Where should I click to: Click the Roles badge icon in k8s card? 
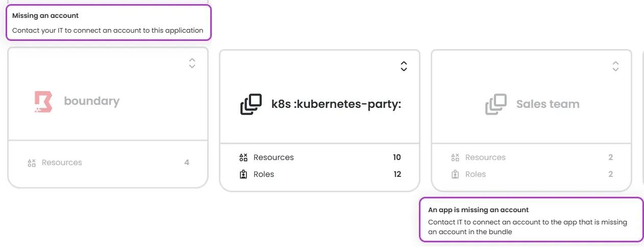[243, 174]
